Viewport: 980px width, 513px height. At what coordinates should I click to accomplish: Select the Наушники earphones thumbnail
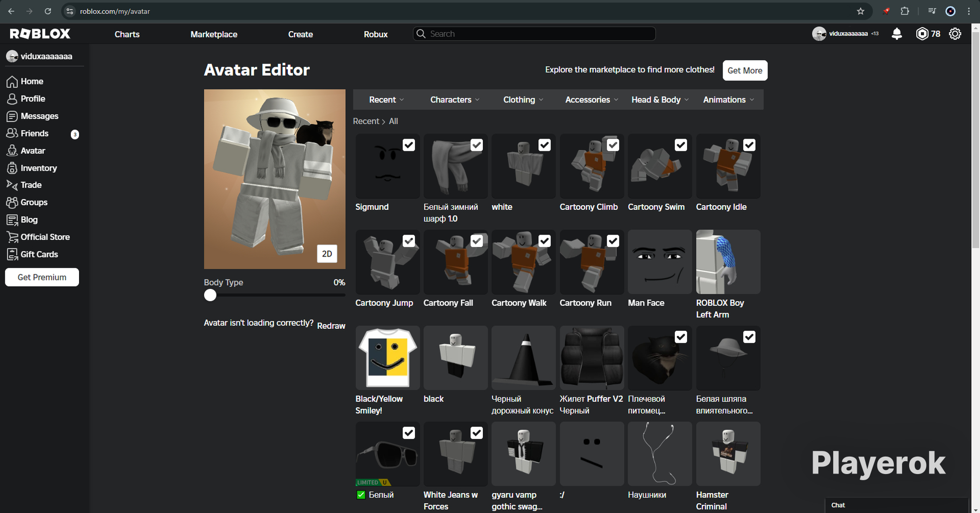point(660,454)
